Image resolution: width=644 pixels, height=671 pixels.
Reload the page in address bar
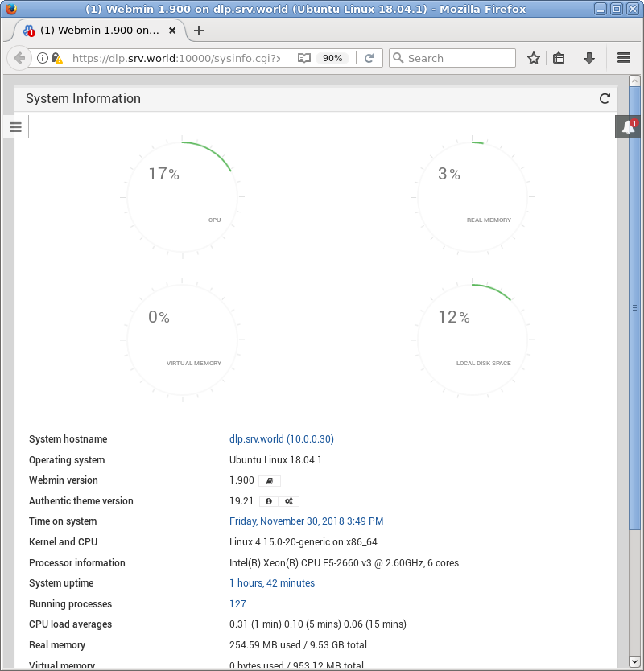click(369, 58)
